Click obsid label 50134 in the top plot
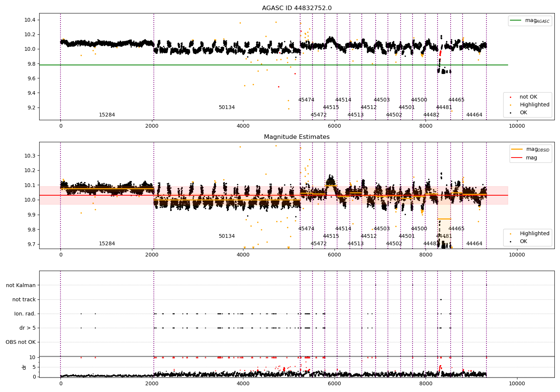560x392 pixels. pos(227,108)
